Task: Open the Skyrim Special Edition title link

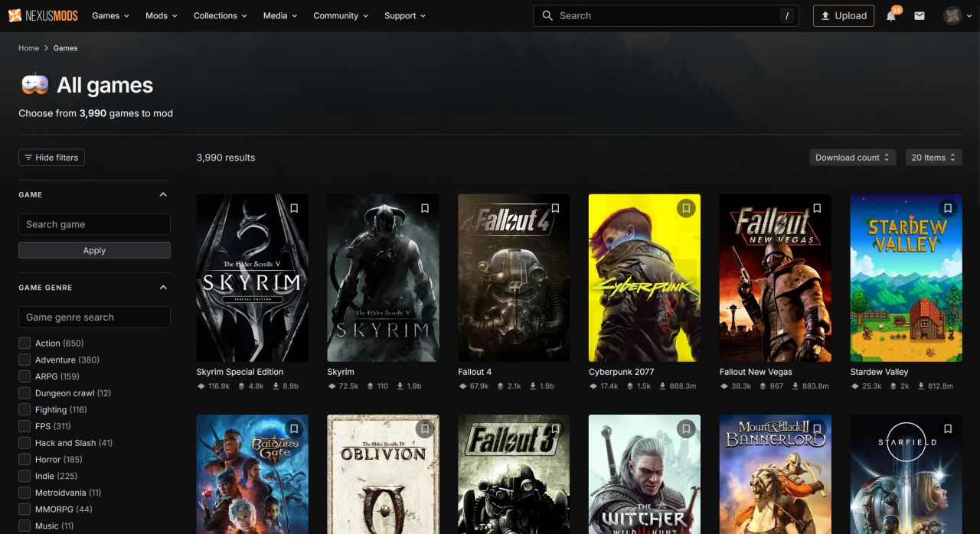Action: [x=240, y=372]
